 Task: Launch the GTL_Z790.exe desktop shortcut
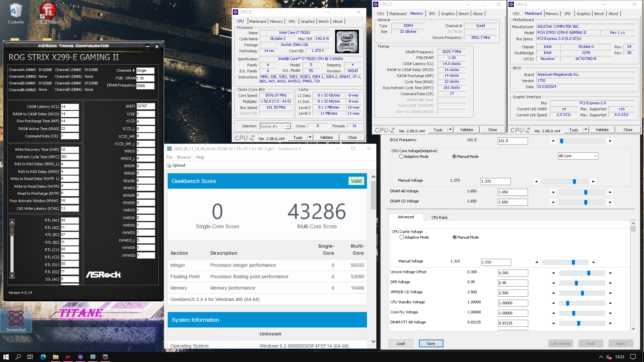(x=48, y=13)
